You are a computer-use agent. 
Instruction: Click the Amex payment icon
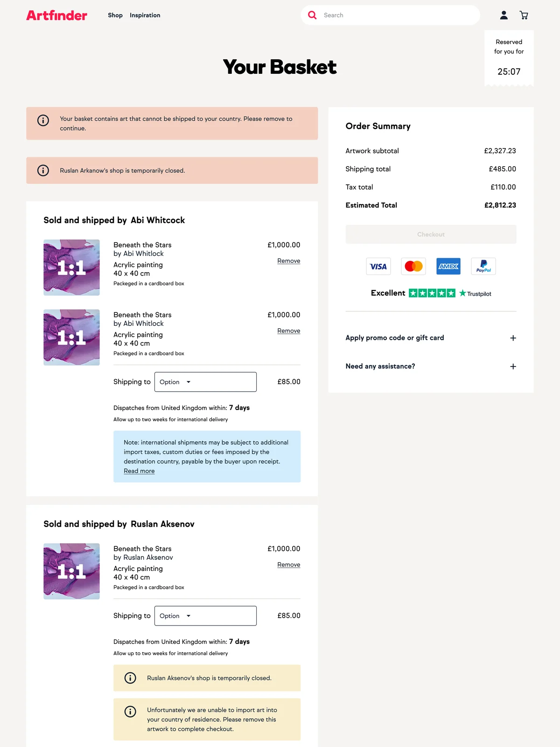tap(448, 266)
